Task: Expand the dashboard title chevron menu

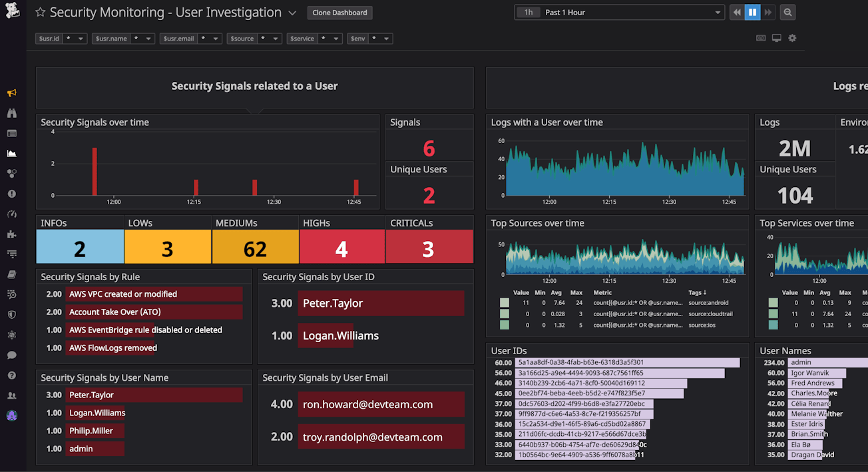Action: click(292, 13)
